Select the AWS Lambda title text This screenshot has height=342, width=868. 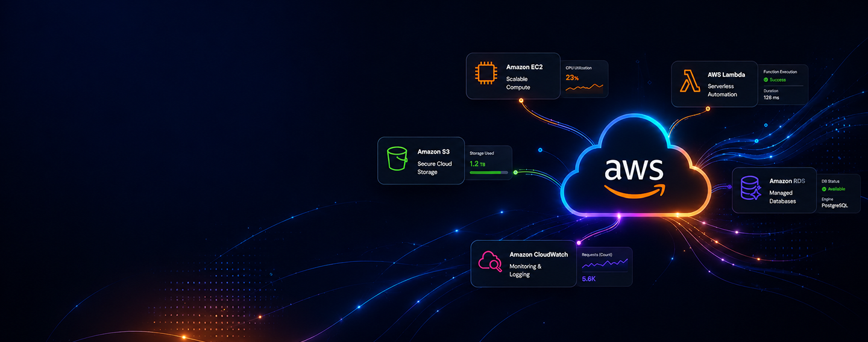(x=726, y=75)
